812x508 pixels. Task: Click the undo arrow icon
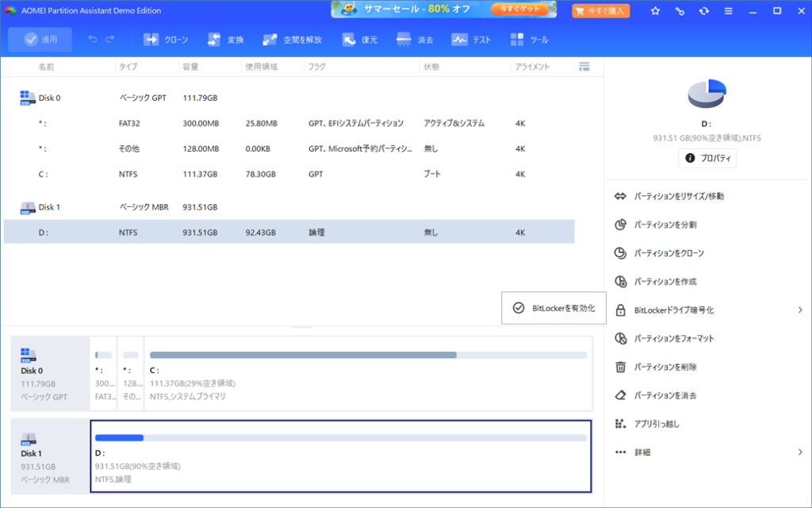(x=92, y=39)
